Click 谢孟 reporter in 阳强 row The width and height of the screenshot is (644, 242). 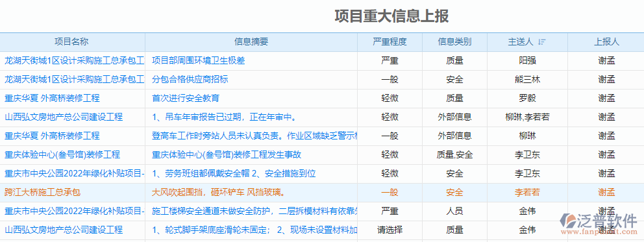(x=606, y=61)
